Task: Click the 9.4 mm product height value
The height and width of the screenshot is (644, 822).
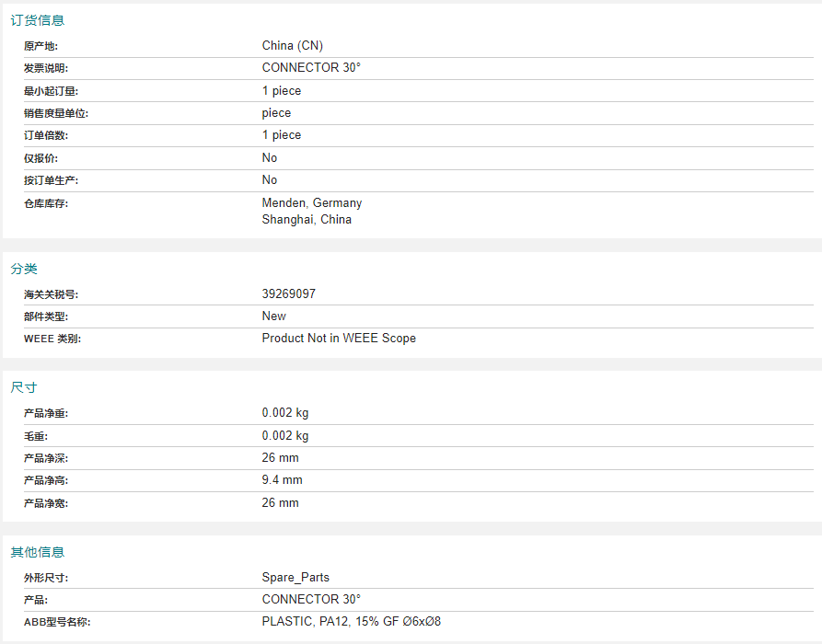Action: tap(282, 480)
